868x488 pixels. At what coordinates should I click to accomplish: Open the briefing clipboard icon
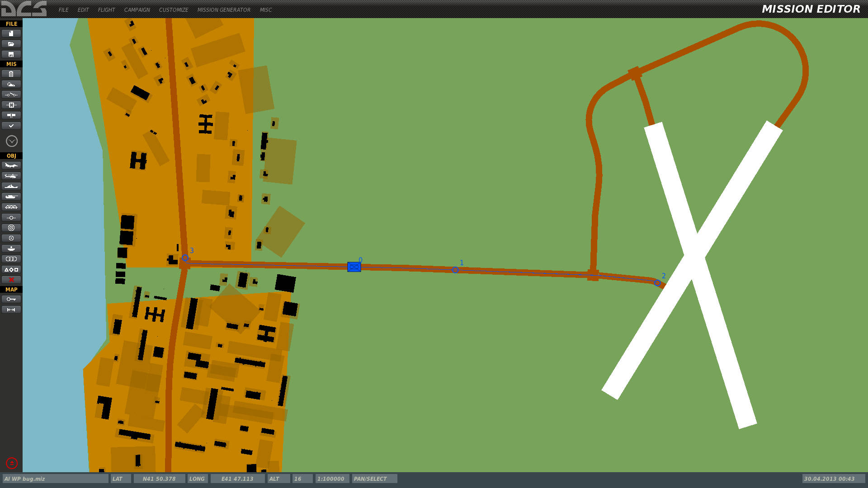point(11,74)
